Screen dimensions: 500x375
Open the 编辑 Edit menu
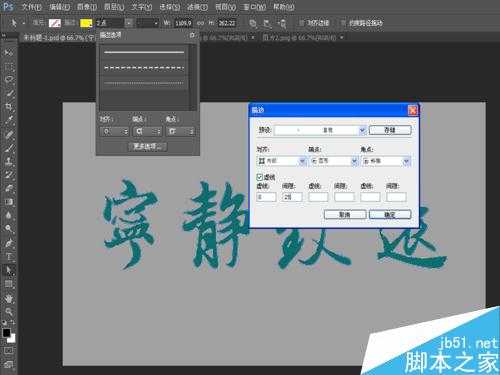(x=60, y=7)
